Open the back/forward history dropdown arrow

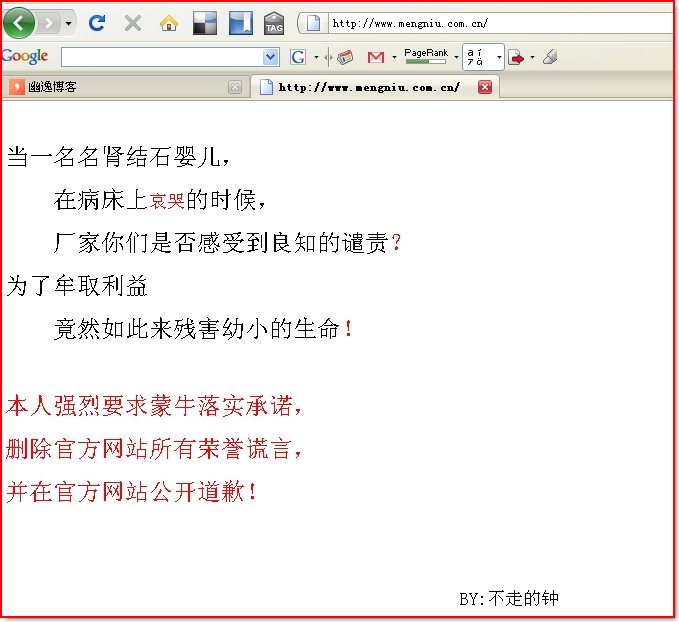68,23
